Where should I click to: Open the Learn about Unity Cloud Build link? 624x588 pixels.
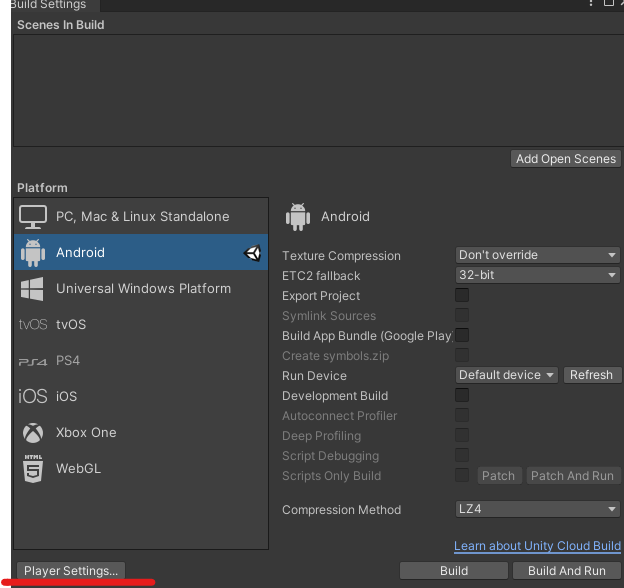pyautogui.click(x=537, y=546)
